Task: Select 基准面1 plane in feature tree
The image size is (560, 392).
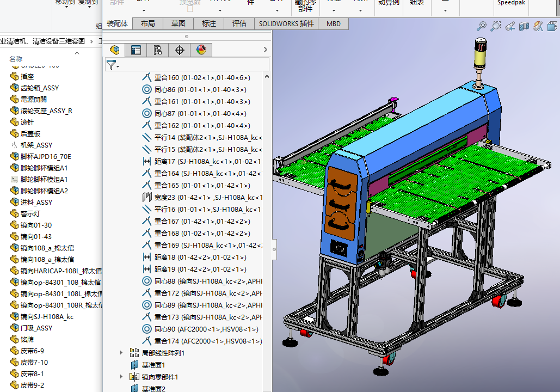Action: point(153,365)
